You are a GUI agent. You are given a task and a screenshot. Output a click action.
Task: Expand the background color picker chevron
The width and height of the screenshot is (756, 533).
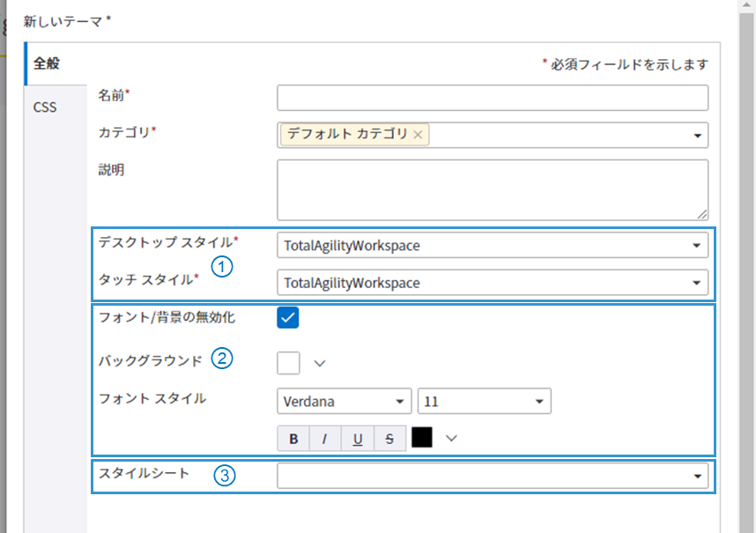[320, 362]
